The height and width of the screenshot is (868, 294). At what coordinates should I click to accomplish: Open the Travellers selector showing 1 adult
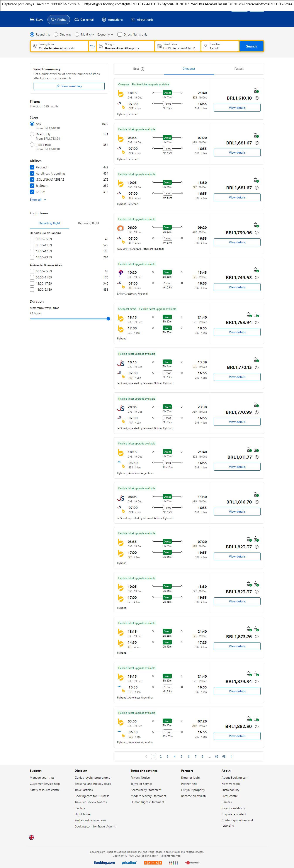tap(220, 46)
